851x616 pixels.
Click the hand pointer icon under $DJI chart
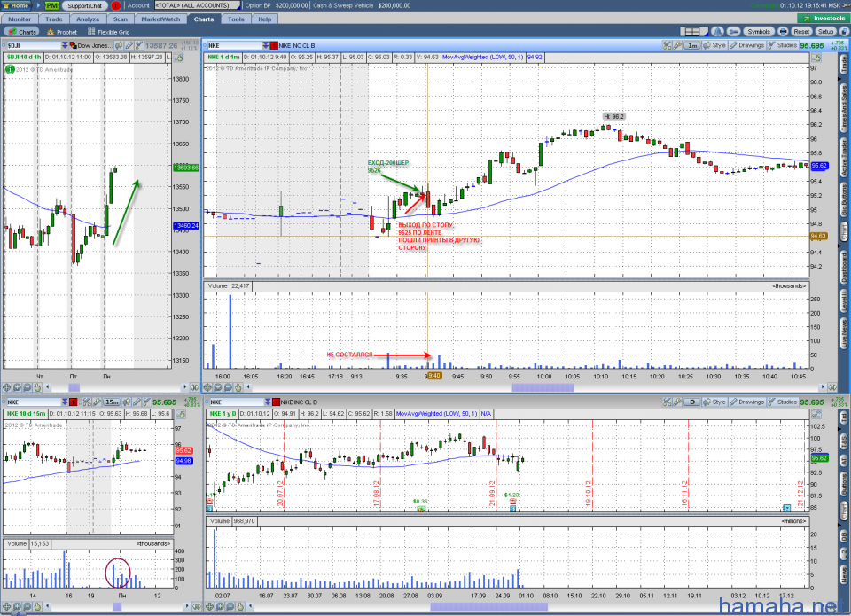tap(37, 387)
